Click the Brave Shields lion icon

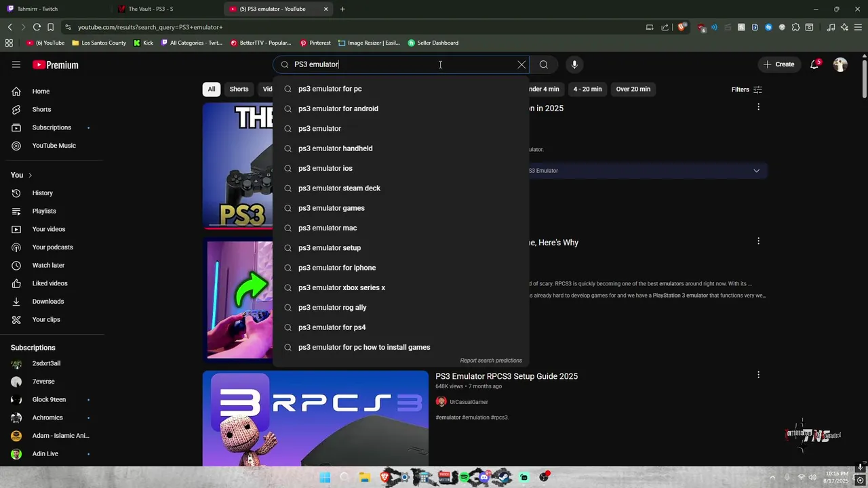tap(682, 27)
